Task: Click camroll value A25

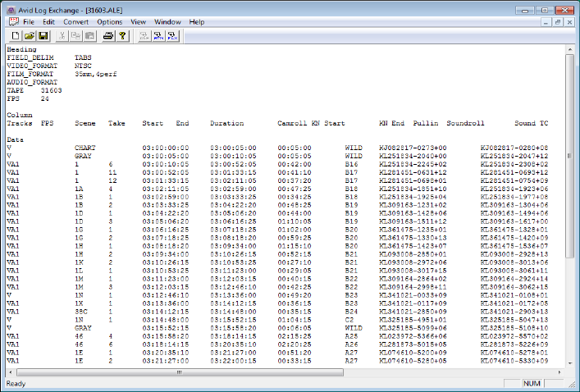Action: (351, 336)
